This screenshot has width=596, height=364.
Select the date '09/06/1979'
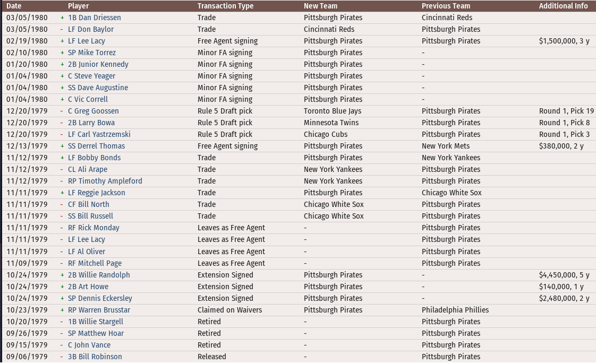tap(27, 357)
